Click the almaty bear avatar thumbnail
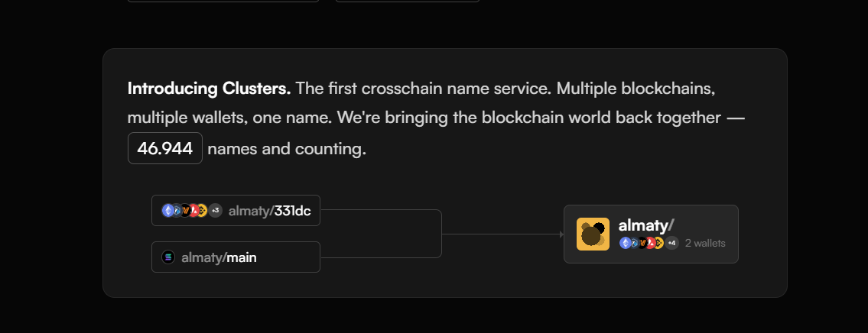 pos(593,234)
